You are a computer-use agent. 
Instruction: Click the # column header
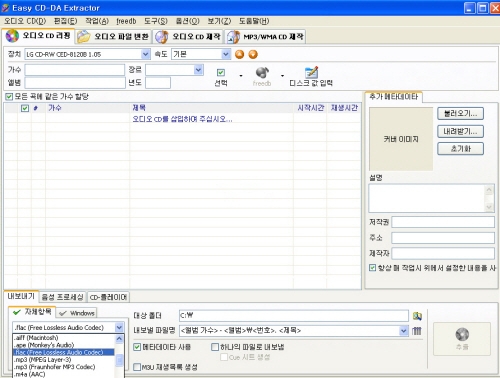(x=36, y=108)
